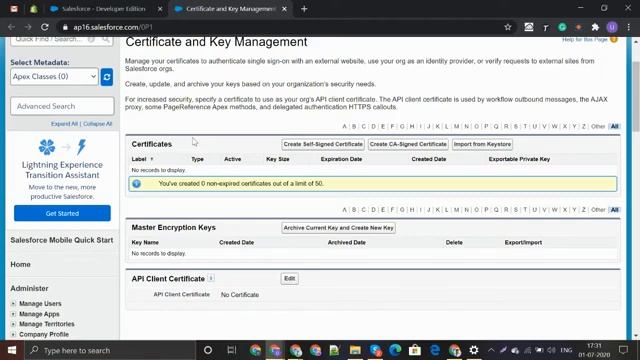Expand the Manage Users tree node

(13, 304)
